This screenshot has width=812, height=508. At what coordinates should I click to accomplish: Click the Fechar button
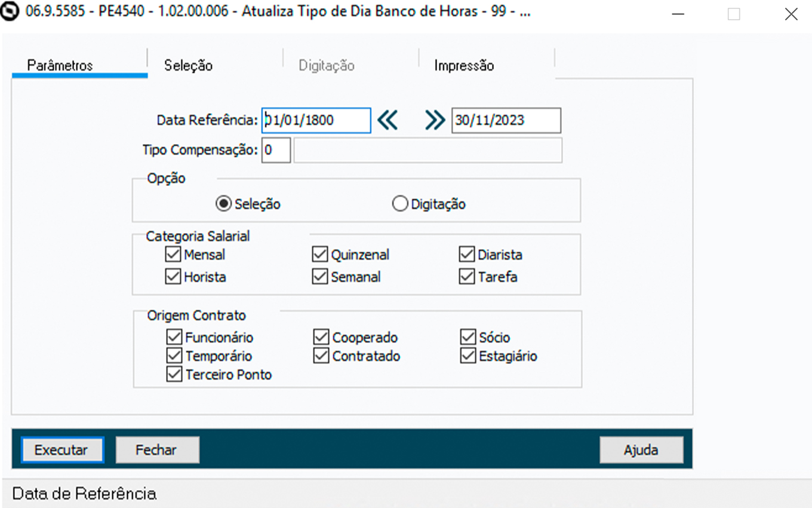(156, 450)
